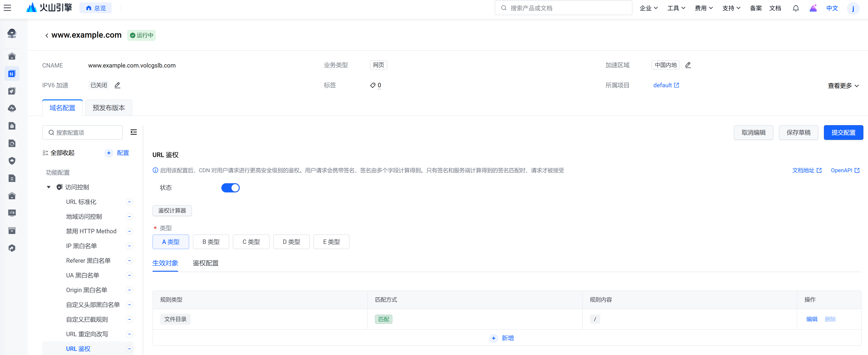868x355 pixels.
Task: Expand the 查看更多 section
Action: pos(843,86)
